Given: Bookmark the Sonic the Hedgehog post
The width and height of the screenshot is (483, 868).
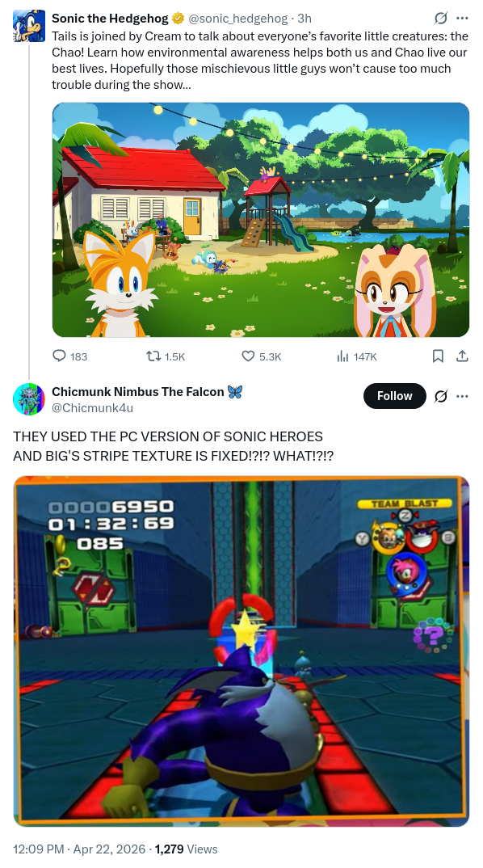Looking at the screenshot, I should click(438, 356).
